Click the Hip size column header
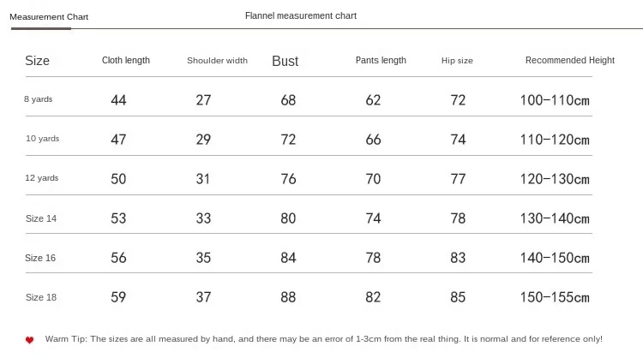Screen dimensions: 643x364 click(x=457, y=61)
